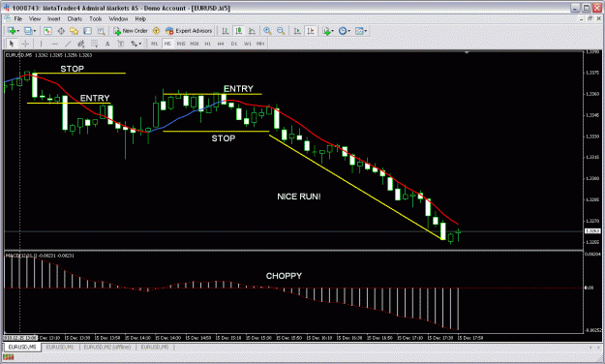The height and width of the screenshot is (364, 605).
Task: Select the M1 timeframe
Action: tap(154, 44)
